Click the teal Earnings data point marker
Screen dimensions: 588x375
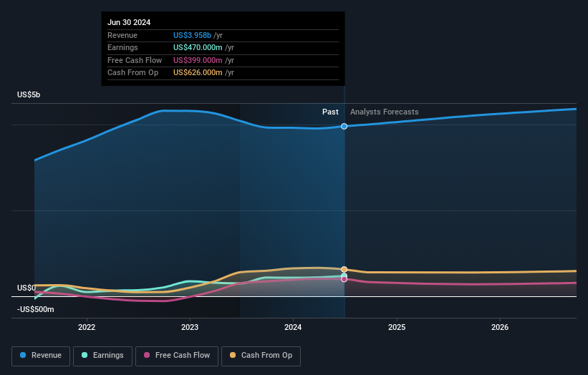point(344,276)
